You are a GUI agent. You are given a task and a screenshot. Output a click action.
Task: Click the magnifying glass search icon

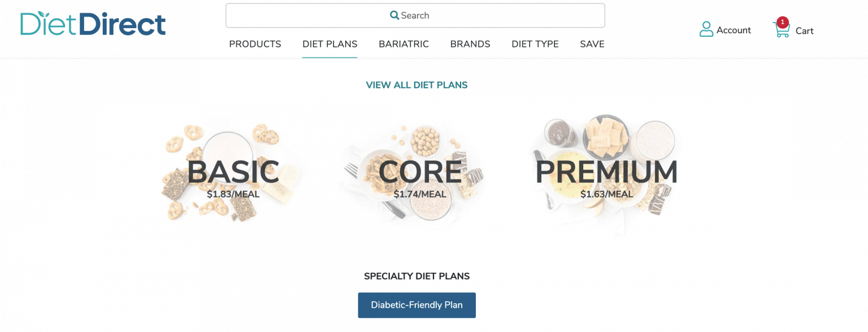click(x=394, y=15)
